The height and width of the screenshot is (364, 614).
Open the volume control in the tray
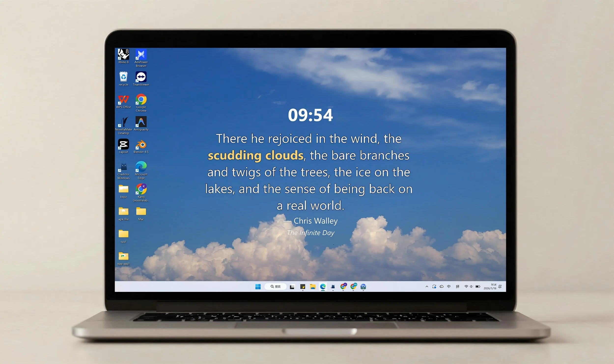pos(471,286)
